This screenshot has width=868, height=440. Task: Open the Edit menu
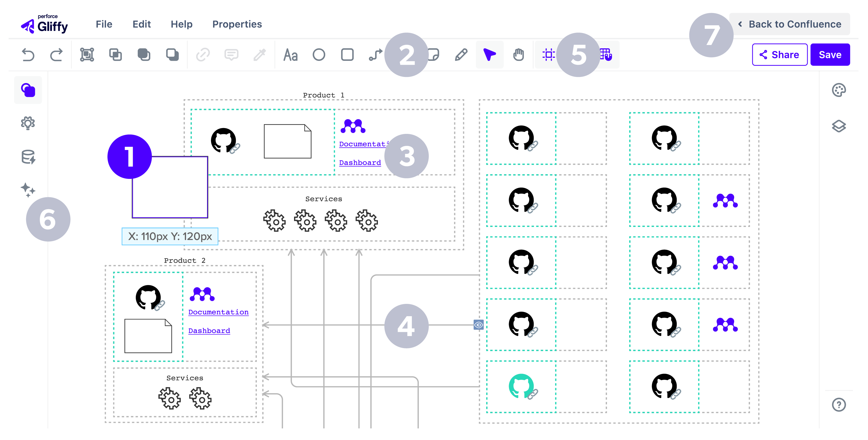click(142, 24)
